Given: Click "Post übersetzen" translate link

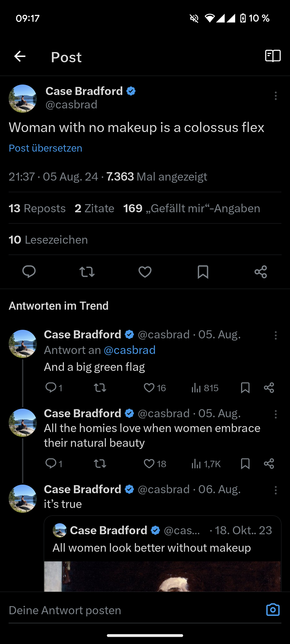Looking at the screenshot, I should coord(45,148).
